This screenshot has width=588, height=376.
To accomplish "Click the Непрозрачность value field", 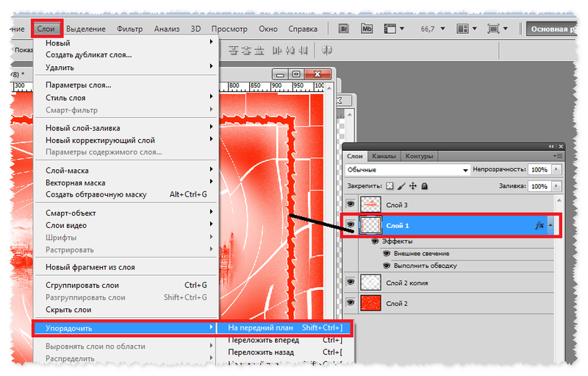I will point(539,170).
